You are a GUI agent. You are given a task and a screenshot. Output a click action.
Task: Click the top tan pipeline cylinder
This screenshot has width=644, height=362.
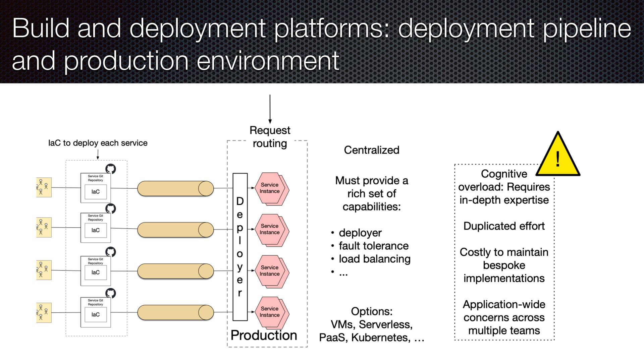point(175,188)
